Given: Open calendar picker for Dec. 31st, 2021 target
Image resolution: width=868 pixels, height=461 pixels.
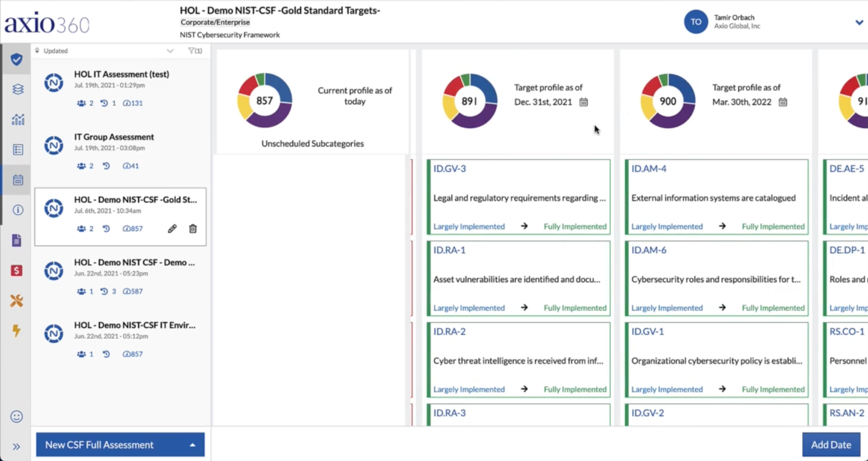Looking at the screenshot, I should click(x=584, y=102).
